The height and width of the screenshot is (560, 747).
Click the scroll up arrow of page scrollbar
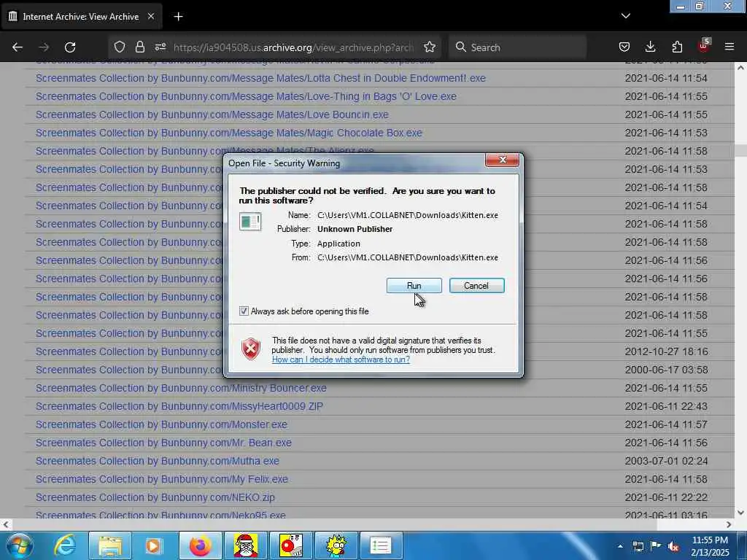click(740, 68)
